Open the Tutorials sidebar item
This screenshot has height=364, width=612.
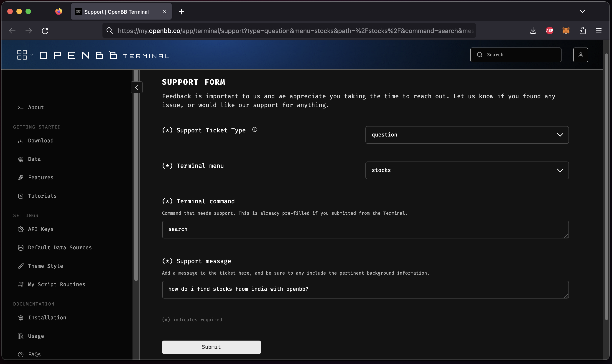coord(42,196)
